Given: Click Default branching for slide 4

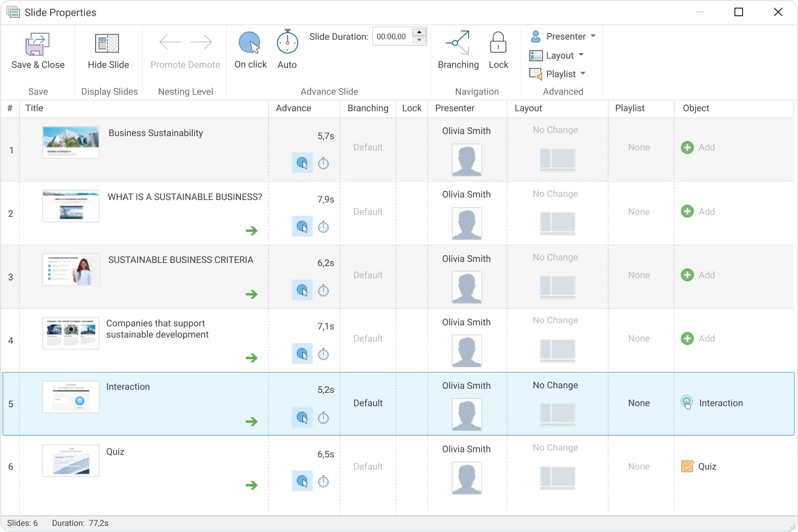Looking at the screenshot, I should 368,339.
